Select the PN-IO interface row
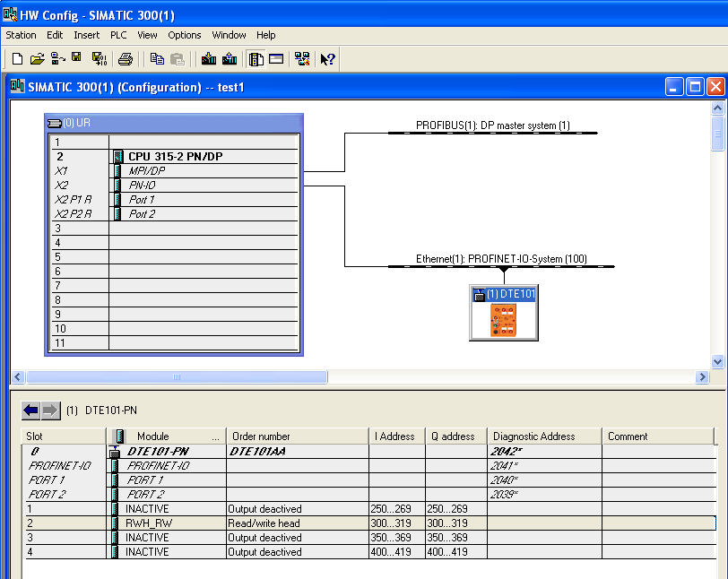Screen dimensions: 728x579 coord(175,186)
